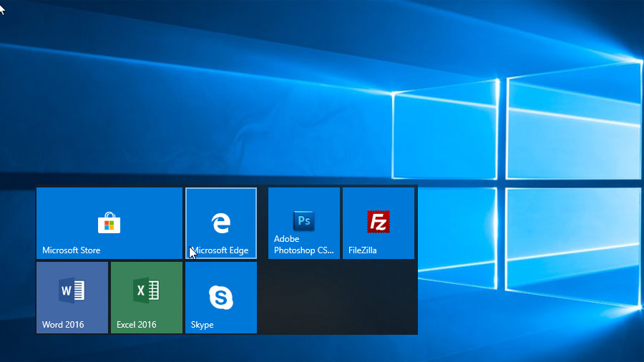Viewport: 644px width, 362px height.
Task: Start the Excel 2016 tile
Action: point(147,298)
